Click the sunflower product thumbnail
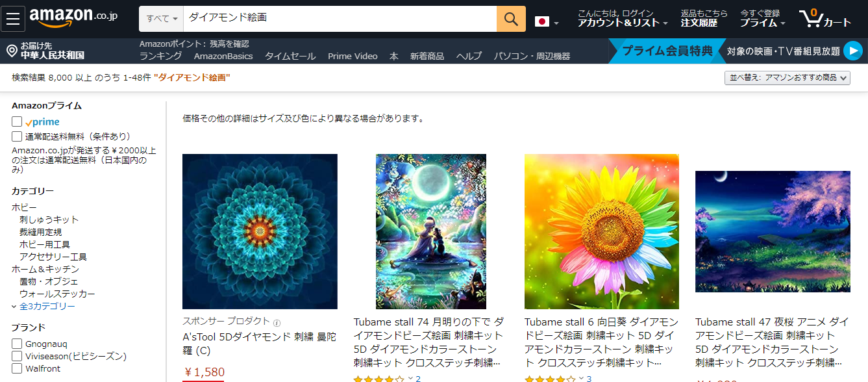 click(602, 231)
